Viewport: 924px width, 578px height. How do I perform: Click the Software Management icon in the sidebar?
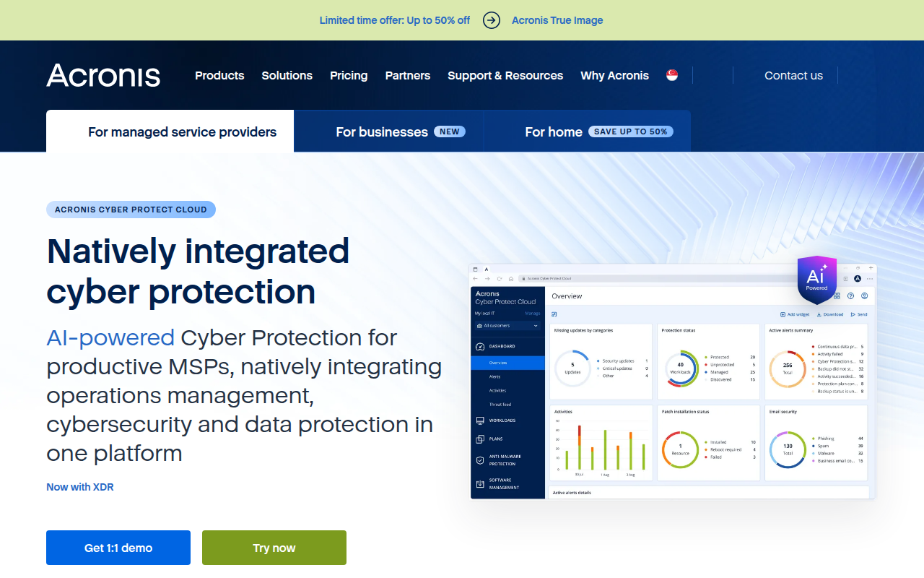pos(479,483)
